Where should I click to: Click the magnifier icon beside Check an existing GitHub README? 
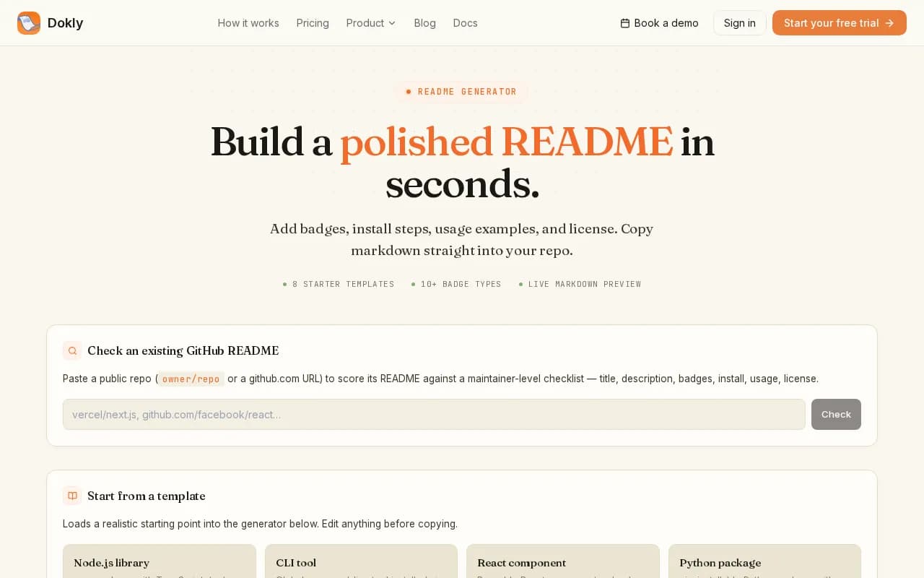click(x=72, y=350)
